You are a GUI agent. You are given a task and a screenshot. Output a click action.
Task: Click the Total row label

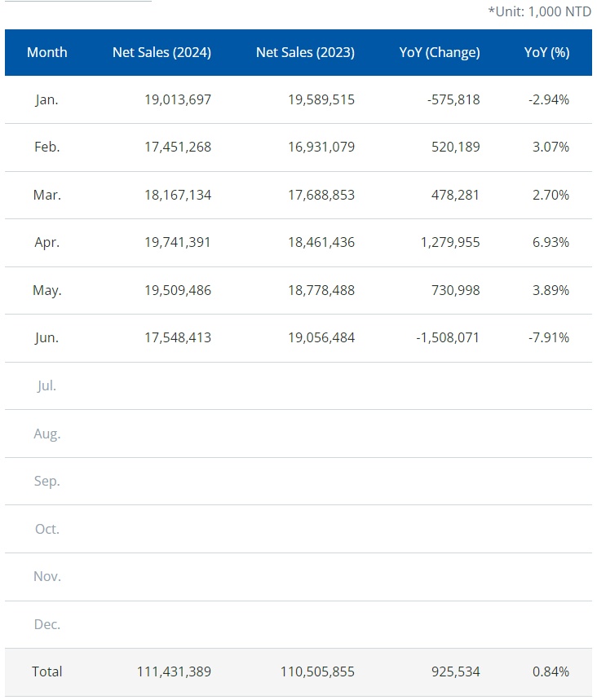coord(47,671)
